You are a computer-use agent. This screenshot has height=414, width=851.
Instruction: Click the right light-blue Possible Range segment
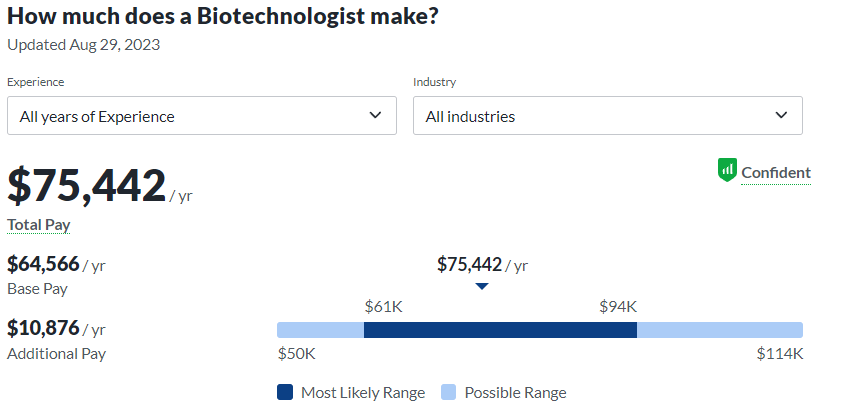pyautogui.click(x=720, y=330)
